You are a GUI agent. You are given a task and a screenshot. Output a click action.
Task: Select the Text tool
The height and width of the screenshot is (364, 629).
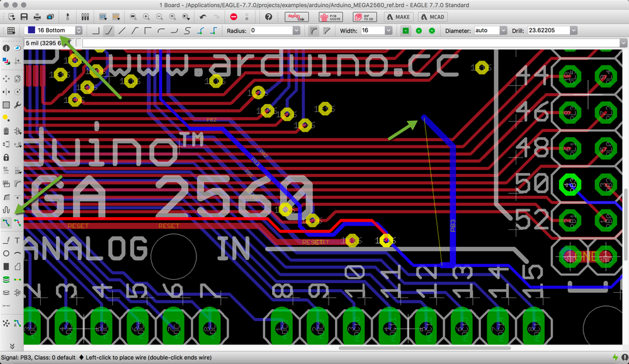pyautogui.click(x=17, y=241)
